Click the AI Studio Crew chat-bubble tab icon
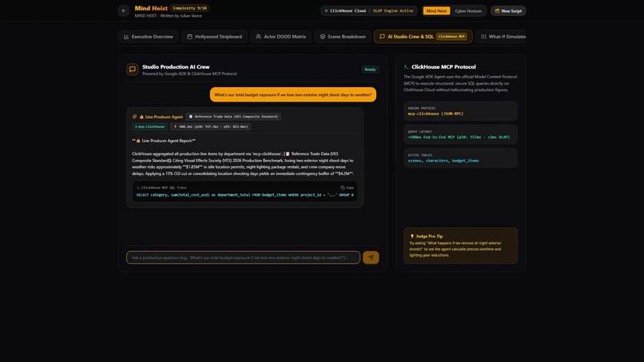 [383, 37]
